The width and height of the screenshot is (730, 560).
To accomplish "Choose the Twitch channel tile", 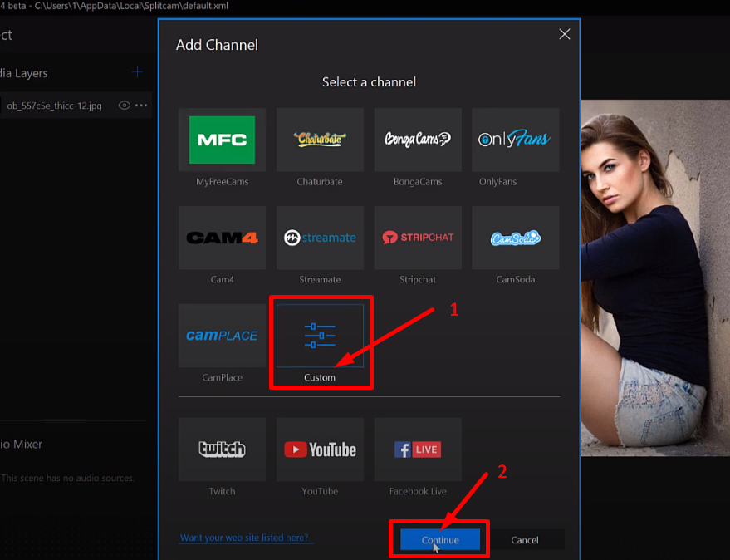I will click(x=222, y=449).
